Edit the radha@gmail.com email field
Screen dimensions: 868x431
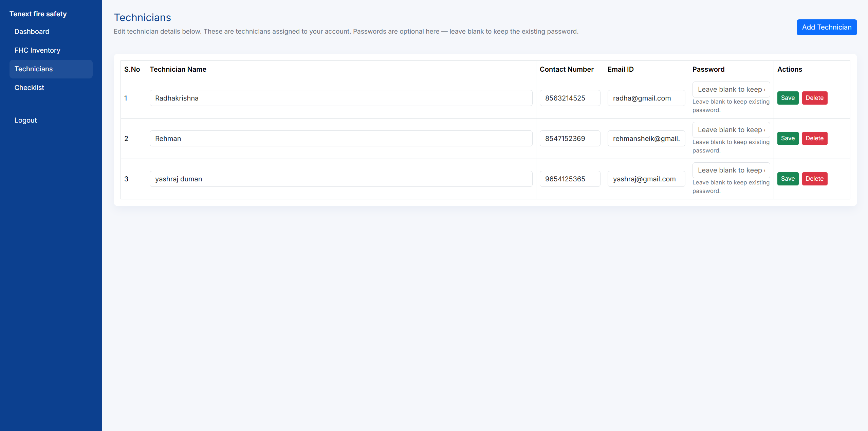click(x=646, y=98)
